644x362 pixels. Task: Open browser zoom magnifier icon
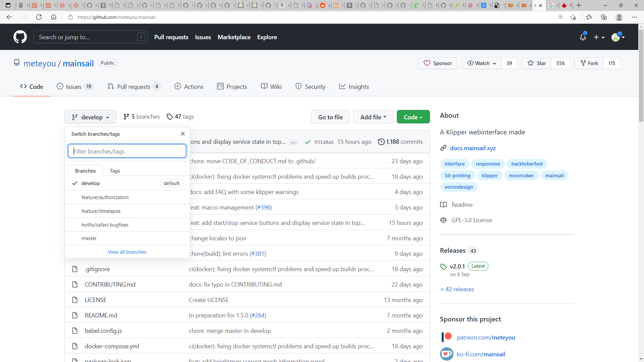pyautogui.click(x=560, y=17)
